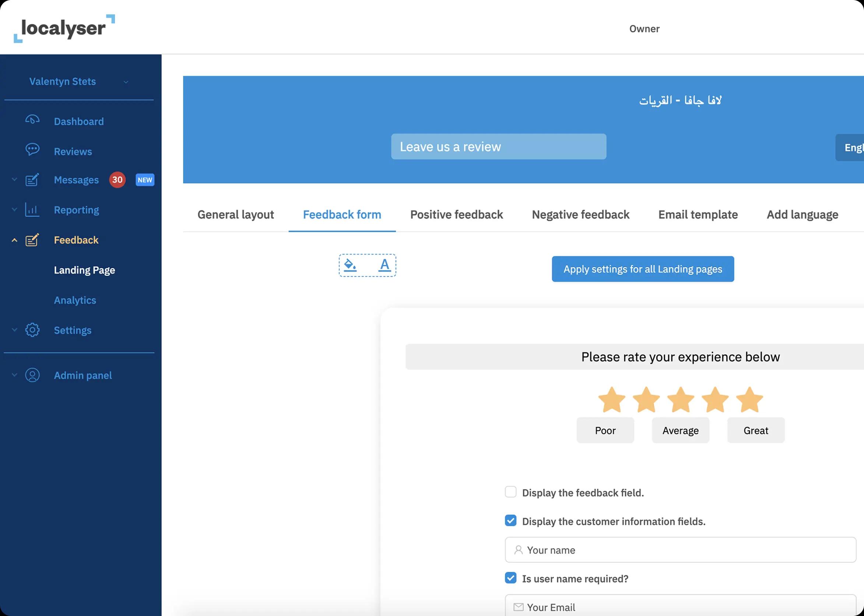Toggle Is user name required checkbox
Viewport: 864px width, 616px height.
click(510, 578)
